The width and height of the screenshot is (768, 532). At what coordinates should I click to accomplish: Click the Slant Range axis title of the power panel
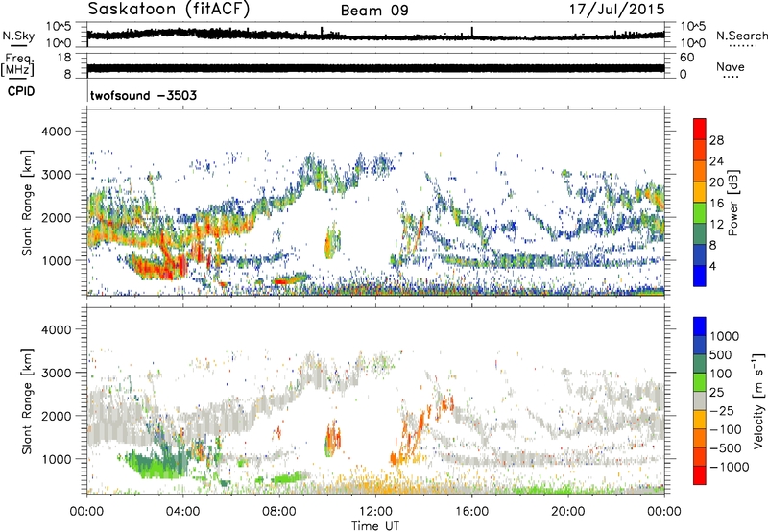(x=27, y=203)
